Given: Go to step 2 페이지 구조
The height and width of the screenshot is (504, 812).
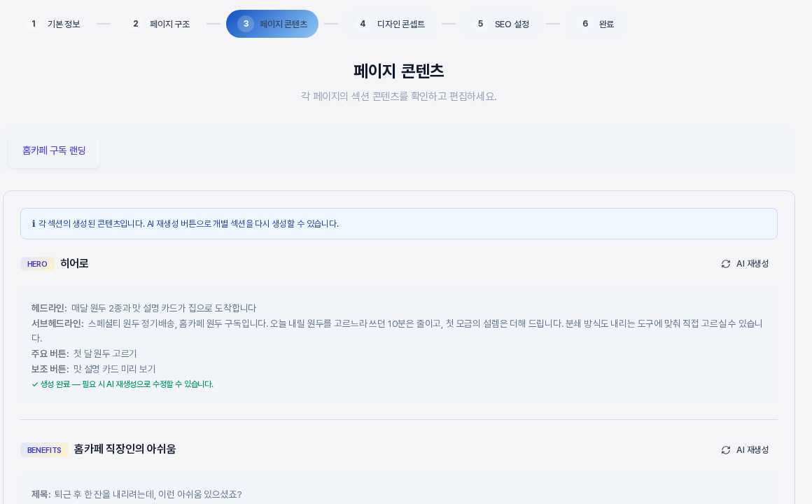Looking at the screenshot, I should (161, 24).
